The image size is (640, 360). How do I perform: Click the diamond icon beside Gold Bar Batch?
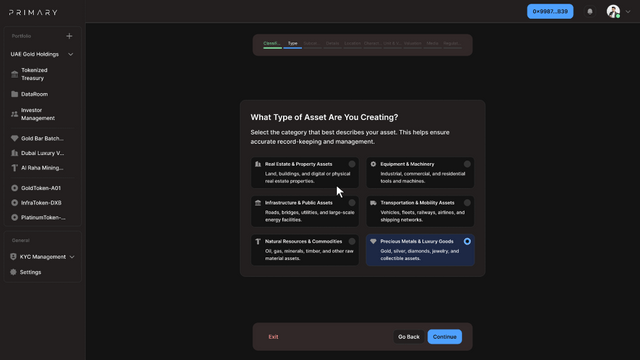(15, 138)
